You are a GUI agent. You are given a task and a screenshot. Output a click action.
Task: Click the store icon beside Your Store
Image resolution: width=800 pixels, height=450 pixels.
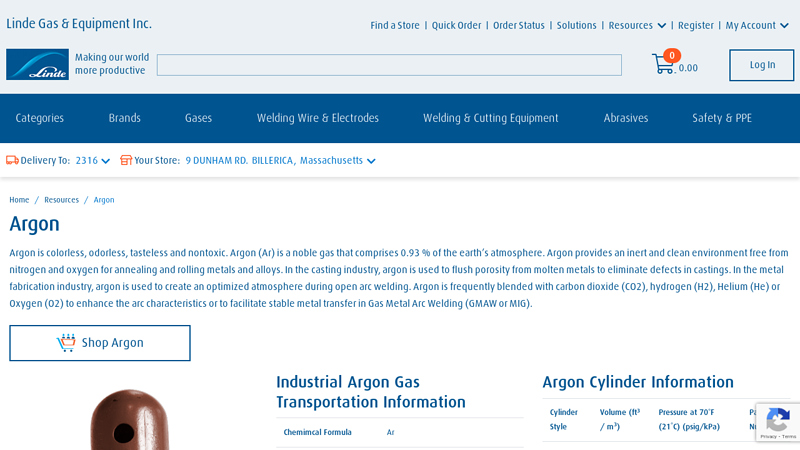[x=126, y=160]
